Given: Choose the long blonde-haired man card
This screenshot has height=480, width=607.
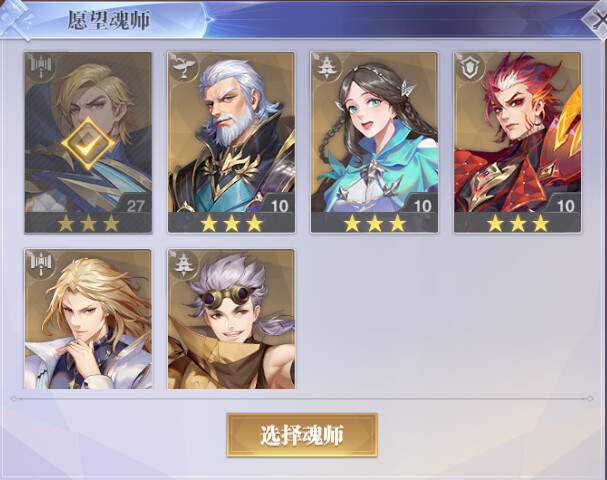Looking at the screenshot, I should 88,319.
